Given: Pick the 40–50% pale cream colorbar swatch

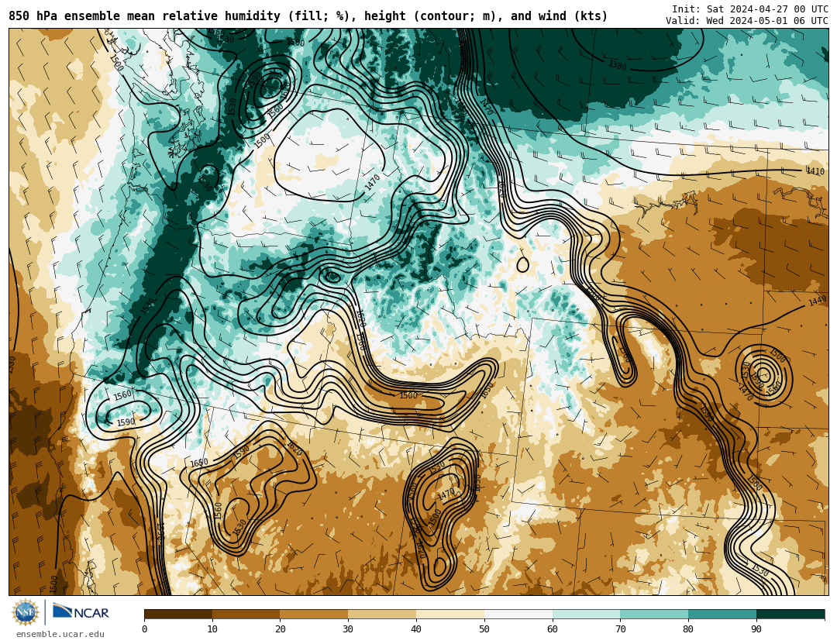Looking at the screenshot, I should click(x=450, y=615).
